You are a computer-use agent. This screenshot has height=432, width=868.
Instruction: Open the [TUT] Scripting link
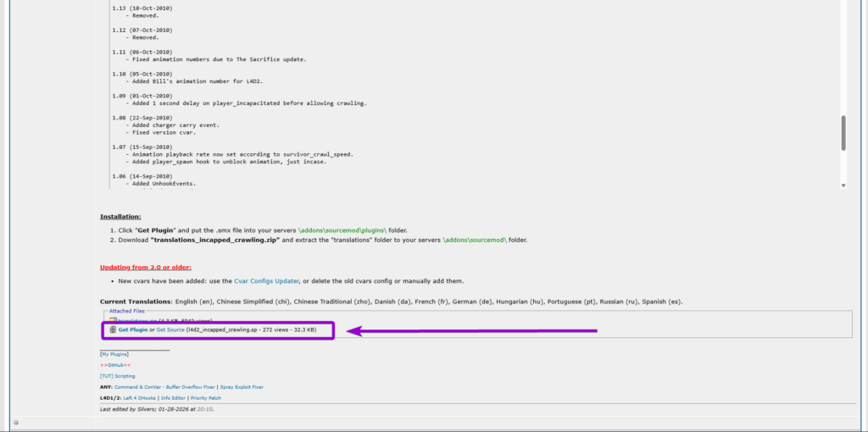point(117,376)
